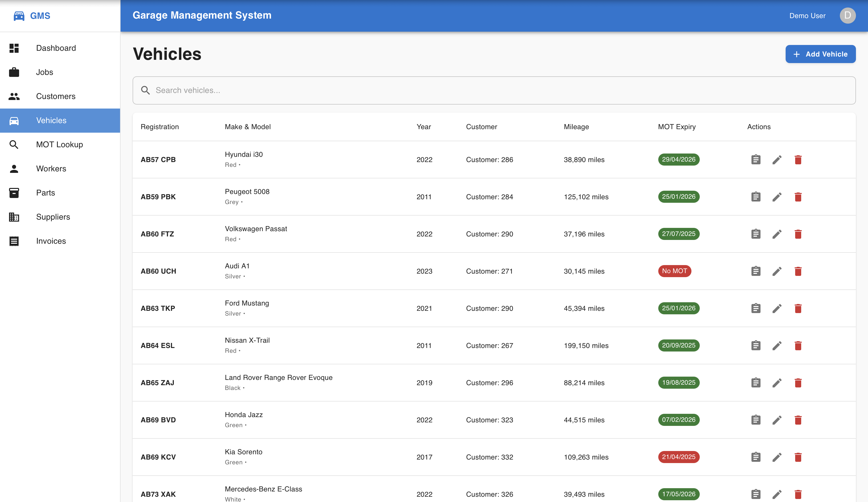The image size is (868, 502).
Task: Delete the Audi A1 using trash icon
Action: click(799, 271)
